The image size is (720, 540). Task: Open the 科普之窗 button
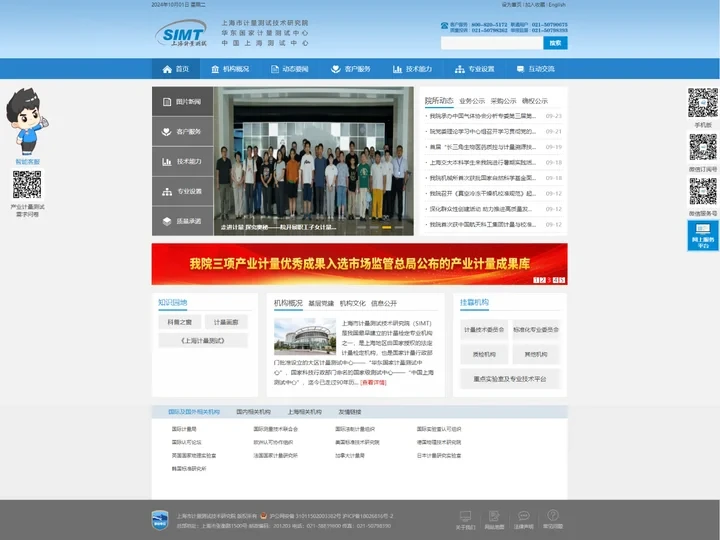(x=180, y=322)
